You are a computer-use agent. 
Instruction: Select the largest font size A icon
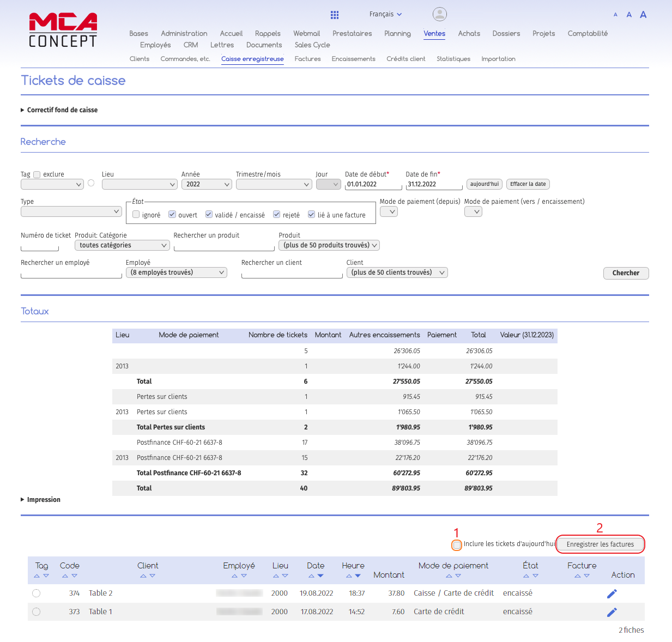[643, 14]
